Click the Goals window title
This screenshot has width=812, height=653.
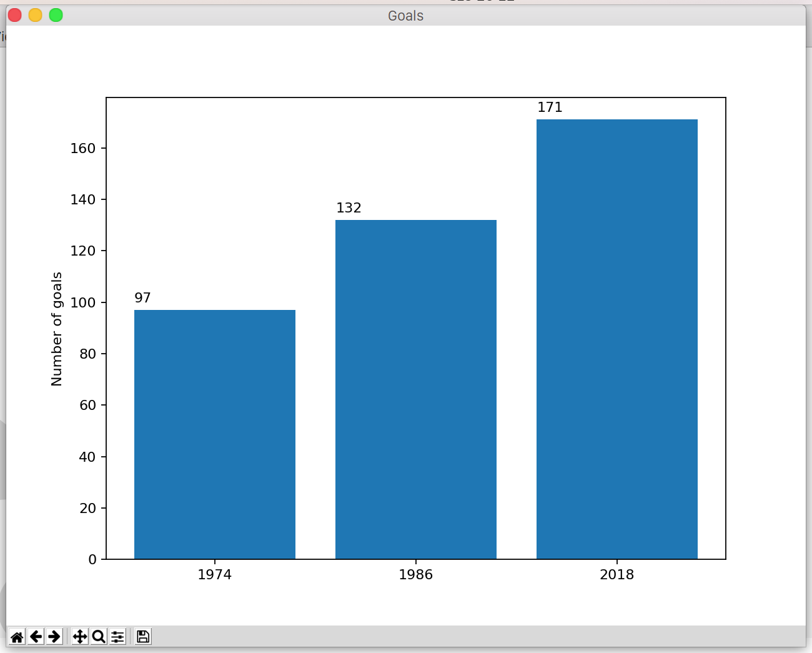tap(405, 16)
